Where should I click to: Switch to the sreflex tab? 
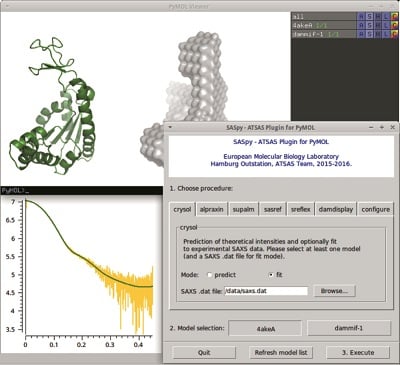click(301, 209)
